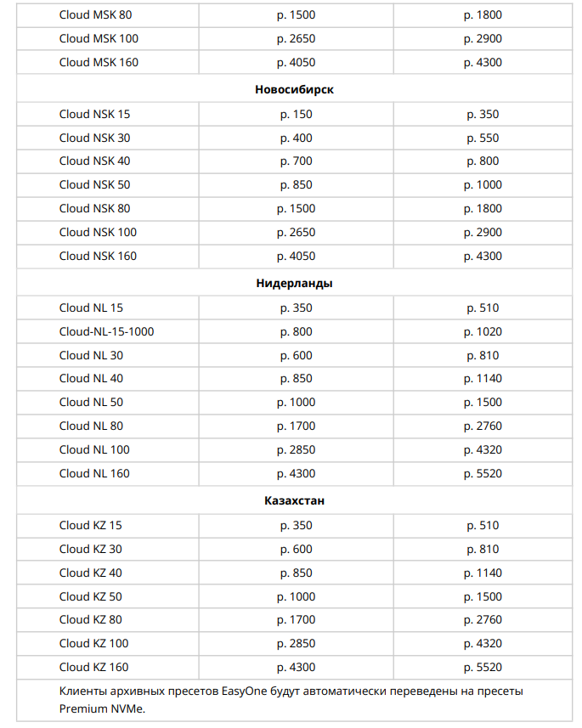Select the Cloud KZ 80 plan name
This screenshot has width=582, height=728.
(x=90, y=619)
